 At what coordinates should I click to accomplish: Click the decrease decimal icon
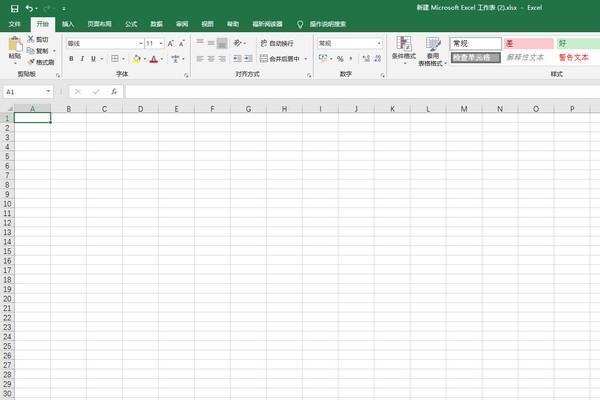click(378, 59)
